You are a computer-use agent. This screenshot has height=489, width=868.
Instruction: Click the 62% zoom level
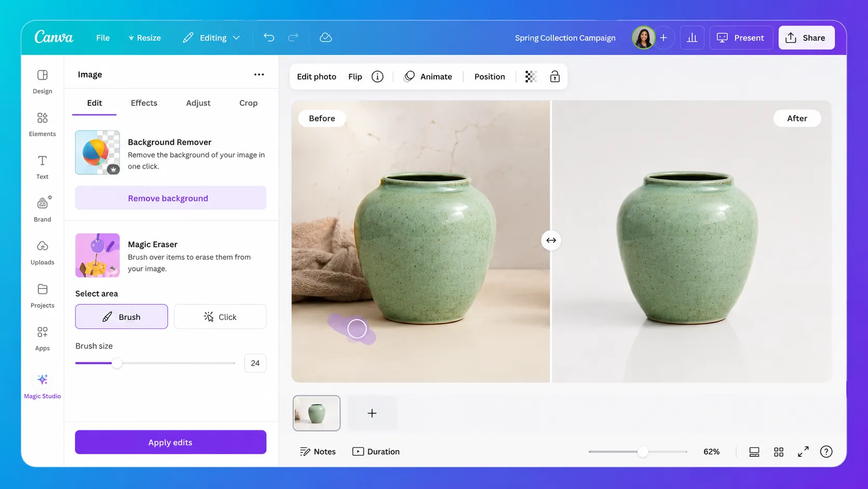point(711,452)
